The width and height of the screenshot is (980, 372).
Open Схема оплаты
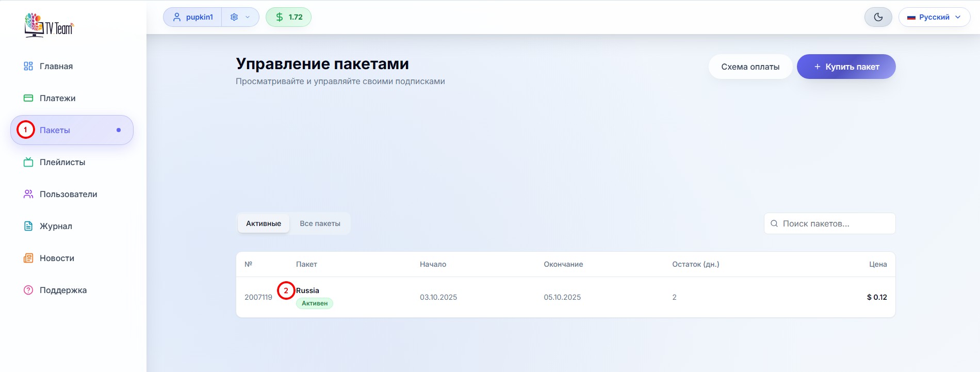(x=750, y=67)
